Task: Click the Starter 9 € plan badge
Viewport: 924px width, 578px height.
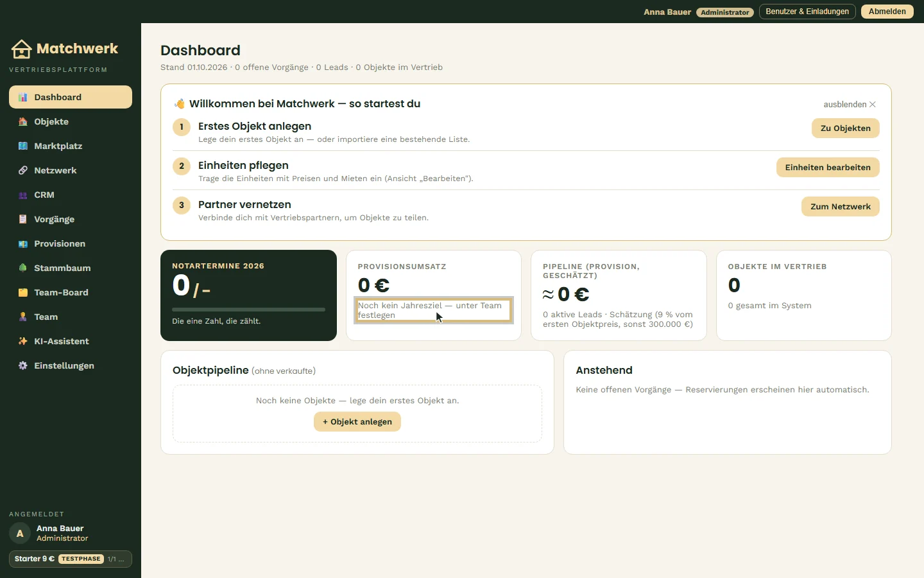Action: click(71, 559)
